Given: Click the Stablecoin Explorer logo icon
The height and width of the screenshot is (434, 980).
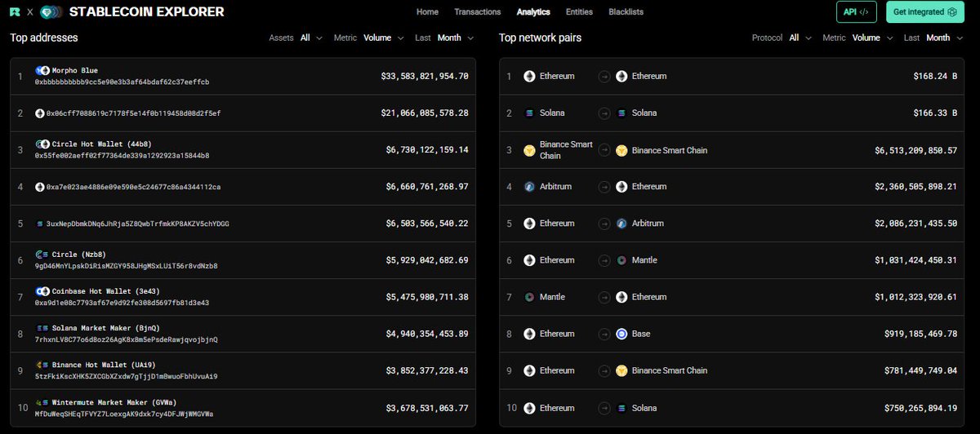Looking at the screenshot, I should [x=51, y=12].
